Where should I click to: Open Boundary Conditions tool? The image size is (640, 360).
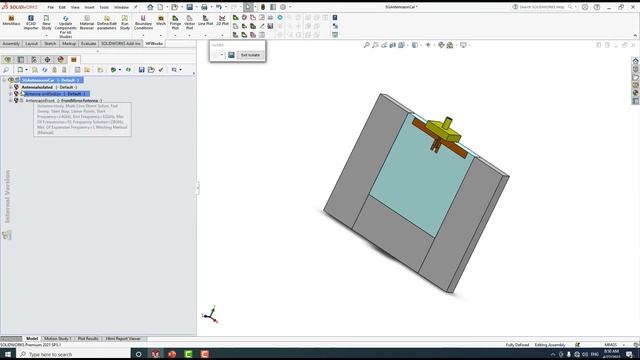(x=143, y=22)
